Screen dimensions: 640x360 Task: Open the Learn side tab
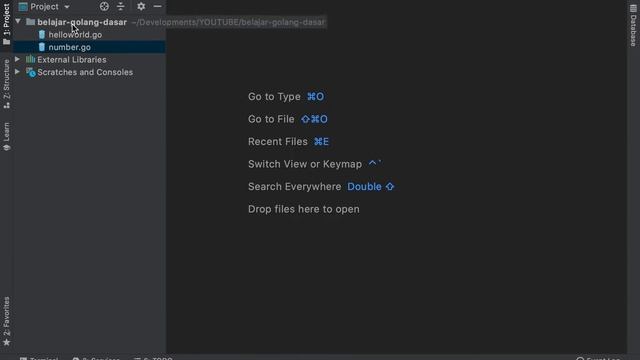6,136
